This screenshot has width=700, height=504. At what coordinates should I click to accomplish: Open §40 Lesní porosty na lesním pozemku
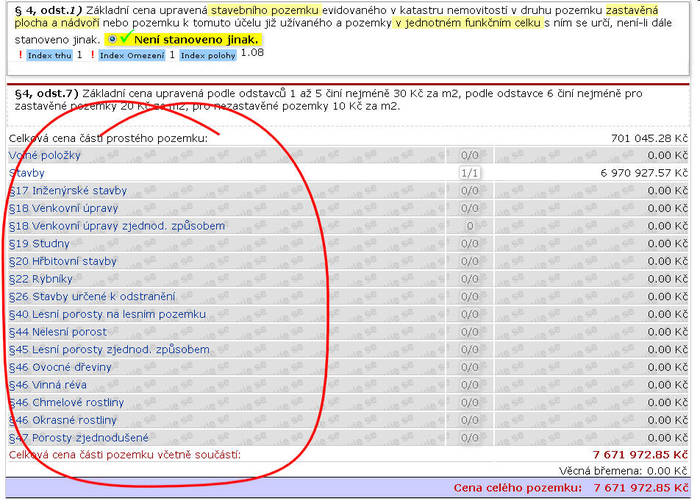(107, 314)
